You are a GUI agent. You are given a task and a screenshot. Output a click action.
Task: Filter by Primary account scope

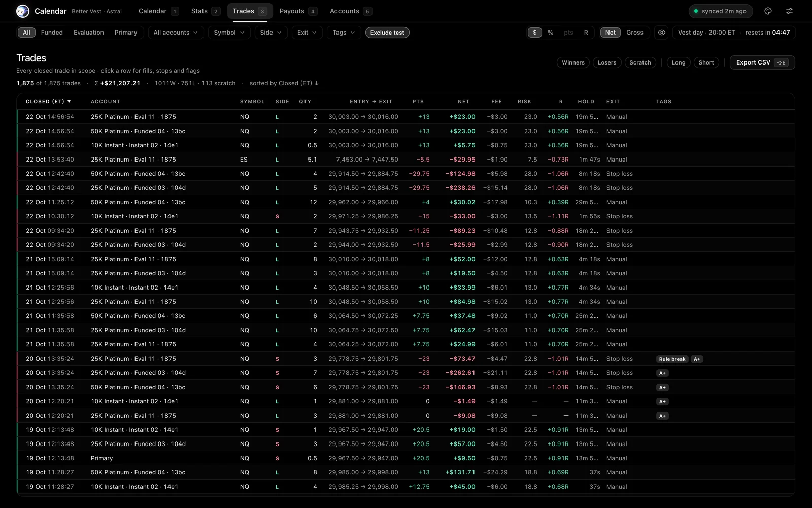coord(126,33)
